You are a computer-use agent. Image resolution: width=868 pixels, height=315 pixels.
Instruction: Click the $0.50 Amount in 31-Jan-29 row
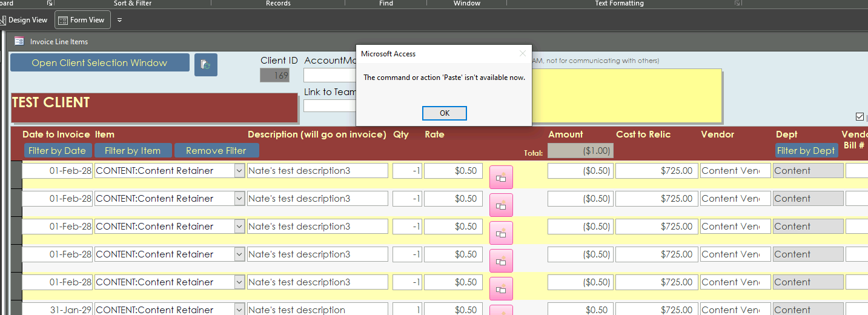coord(580,309)
